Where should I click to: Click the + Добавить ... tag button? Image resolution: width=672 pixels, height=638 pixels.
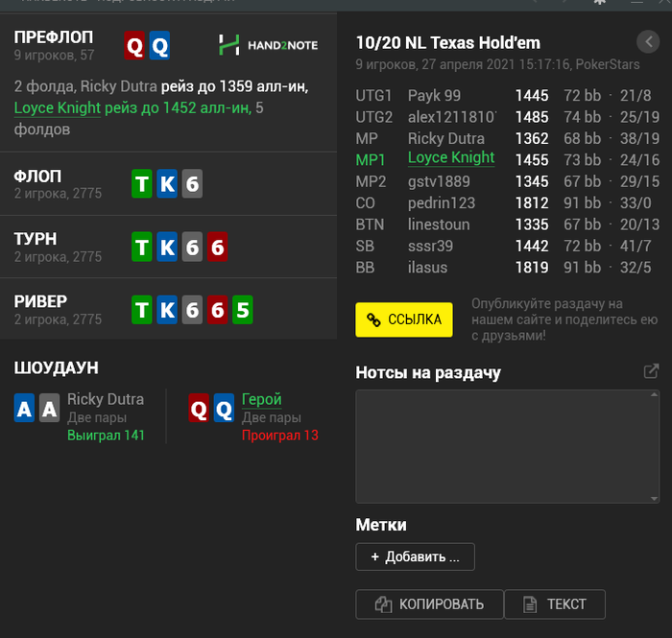[415, 556]
